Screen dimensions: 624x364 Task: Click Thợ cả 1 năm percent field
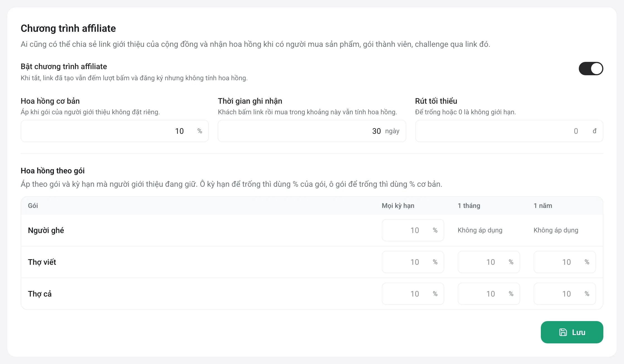pos(565,294)
